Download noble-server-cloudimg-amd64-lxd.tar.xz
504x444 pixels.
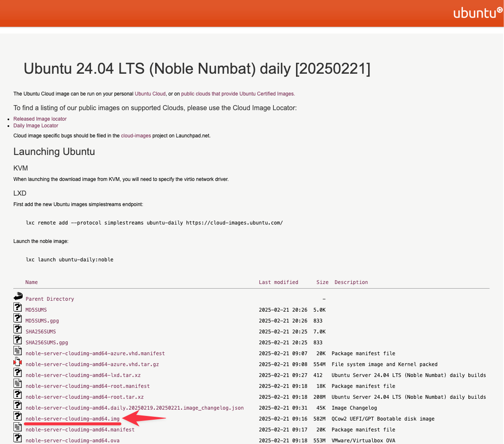(83, 375)
